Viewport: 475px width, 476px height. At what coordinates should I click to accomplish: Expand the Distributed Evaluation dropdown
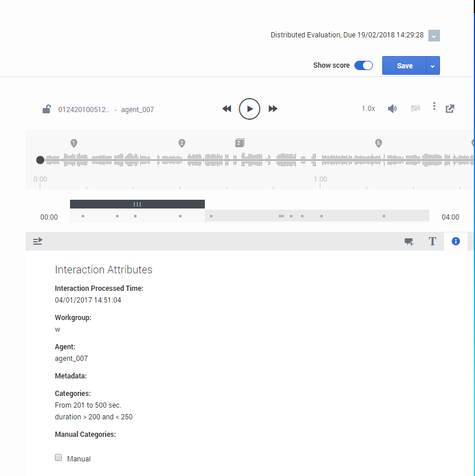(434, 36)
